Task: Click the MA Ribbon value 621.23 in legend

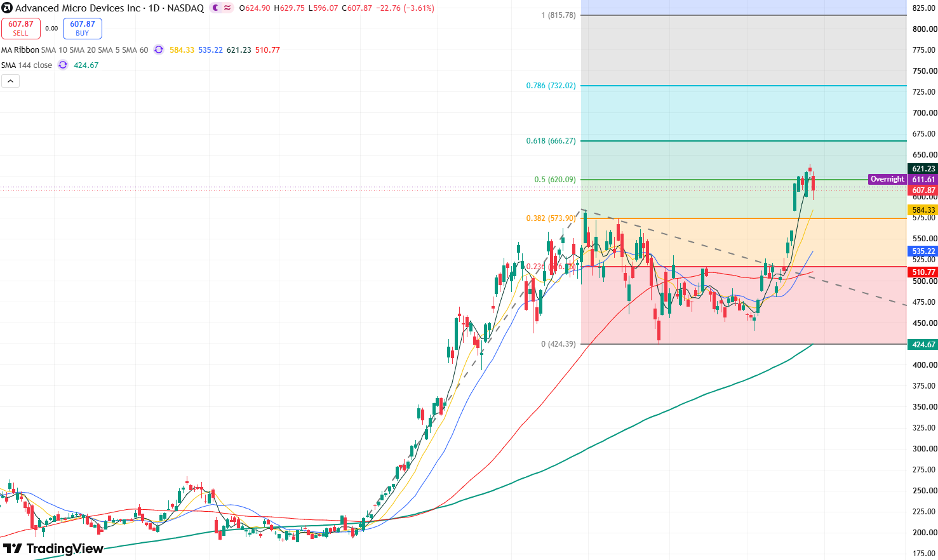Action: [239, 50]
